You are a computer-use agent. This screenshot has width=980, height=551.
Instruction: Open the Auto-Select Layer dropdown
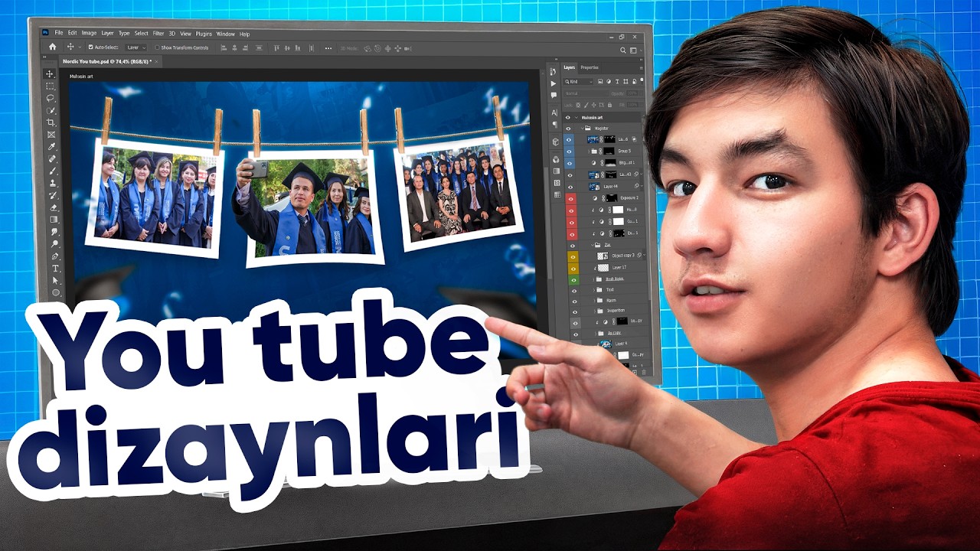click(x=136, y=47)
